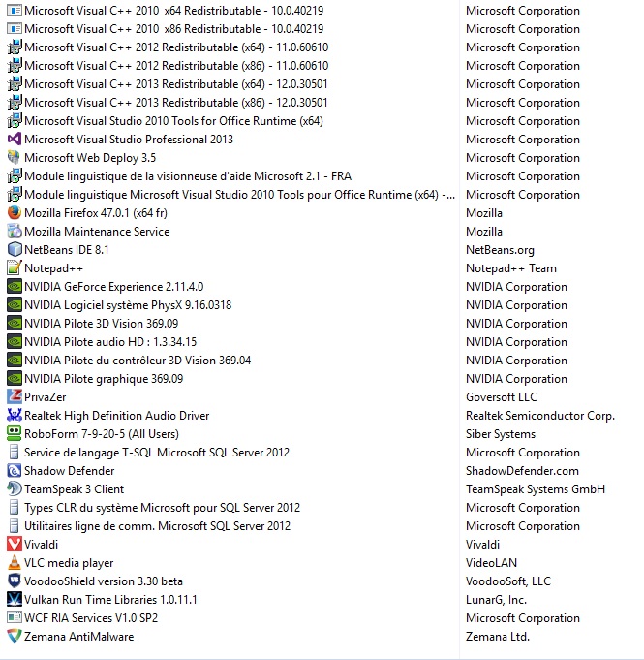Click the Vivaldi browser icon
The width and height of the screenshot is (644, 660).
point(15,545)
